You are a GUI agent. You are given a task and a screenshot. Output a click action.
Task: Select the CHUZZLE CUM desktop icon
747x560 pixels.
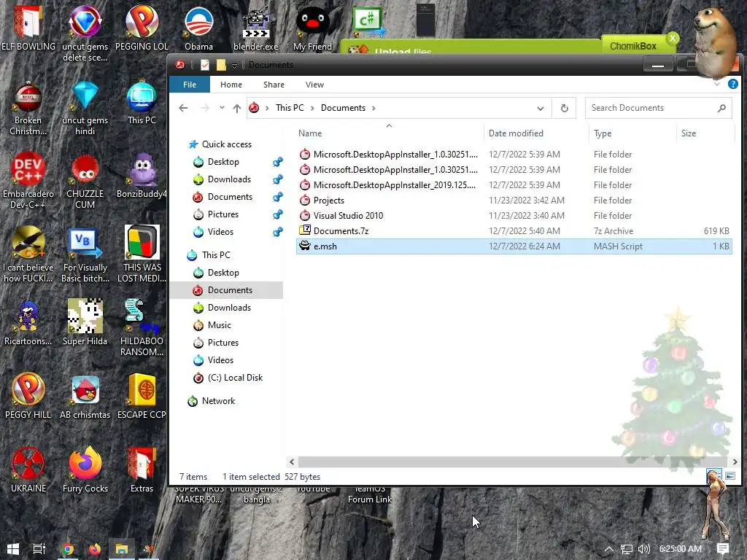tap(85, 181)
